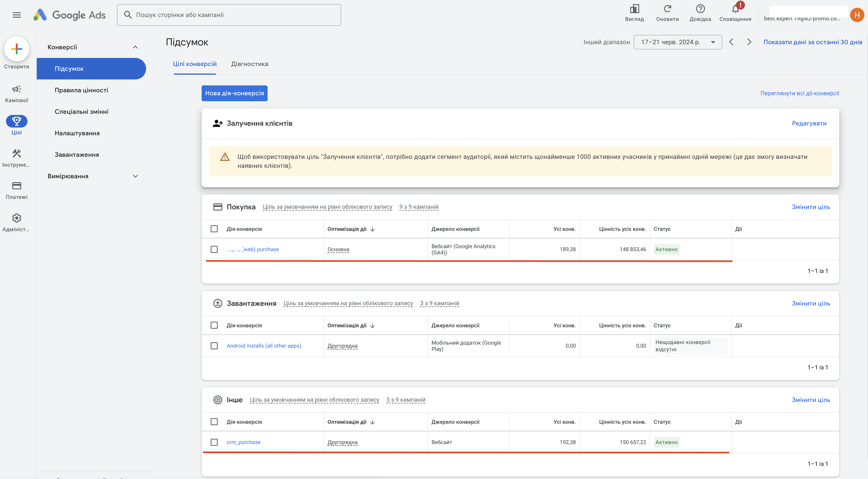Click Переглянути всі дії-конверсії link
868x479 pixels.
point(800,93)
